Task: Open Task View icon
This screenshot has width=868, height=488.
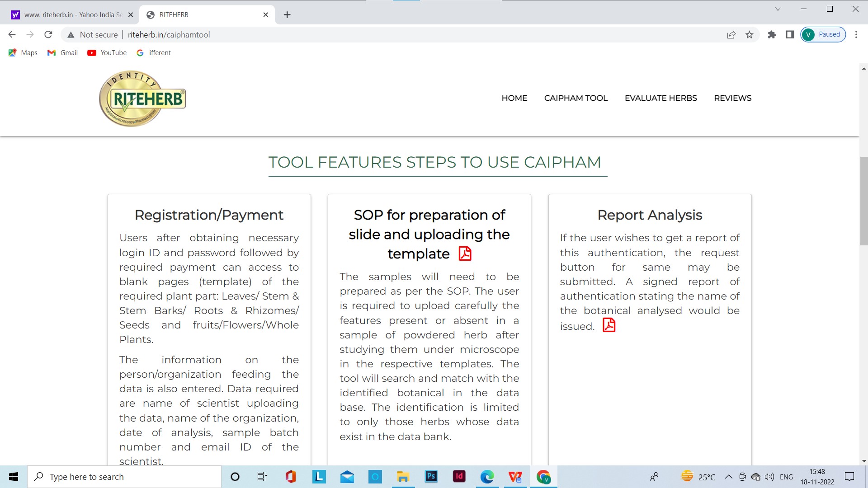Action: tap(262, 477)
